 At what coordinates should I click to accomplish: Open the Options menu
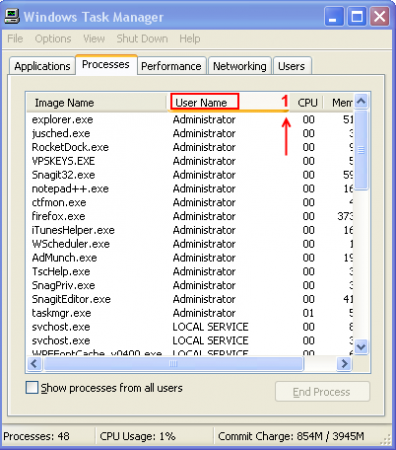[x=53, y=39]
